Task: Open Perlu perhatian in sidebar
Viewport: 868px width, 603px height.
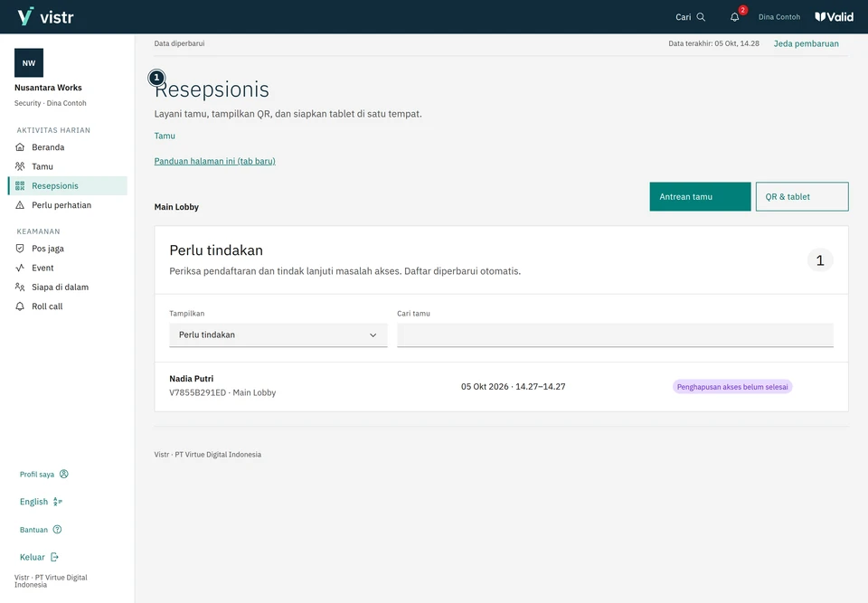Action: click(68, 205)
